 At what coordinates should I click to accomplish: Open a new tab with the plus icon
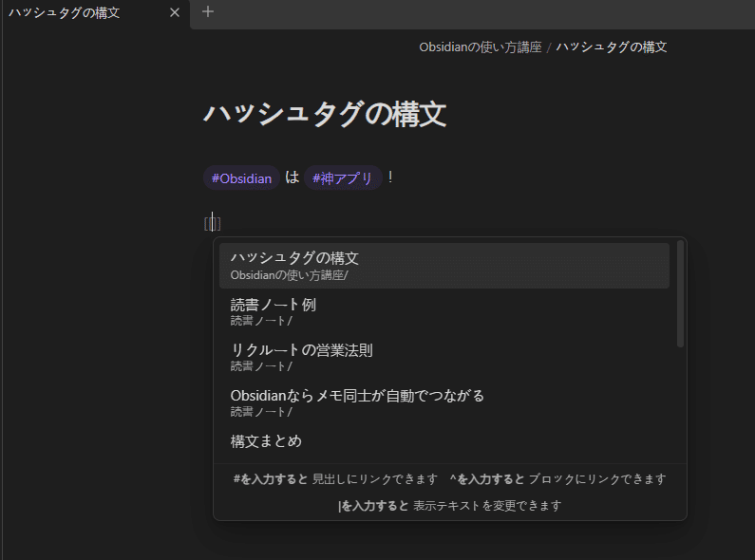208,11
